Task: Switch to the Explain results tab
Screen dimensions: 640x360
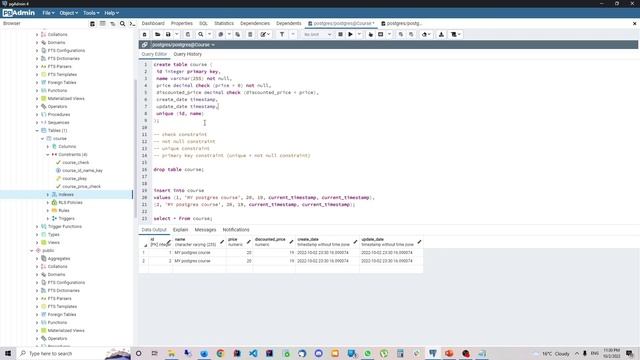Action: pos(180,230)
